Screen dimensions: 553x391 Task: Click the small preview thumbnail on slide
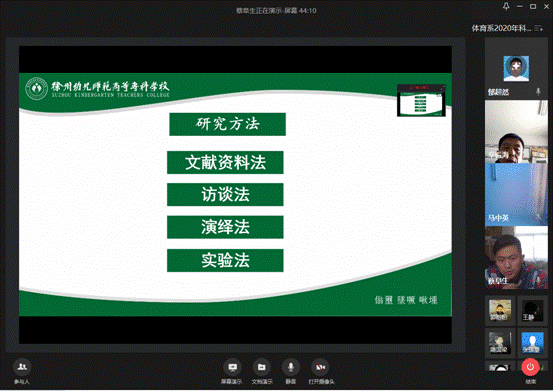[421, 100]
